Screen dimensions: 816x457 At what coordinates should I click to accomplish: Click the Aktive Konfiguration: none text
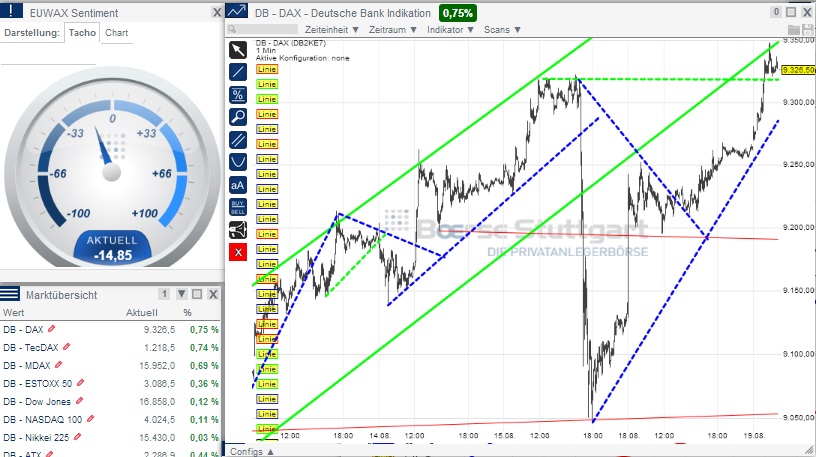pyautogui.click(x=302, y=58)
